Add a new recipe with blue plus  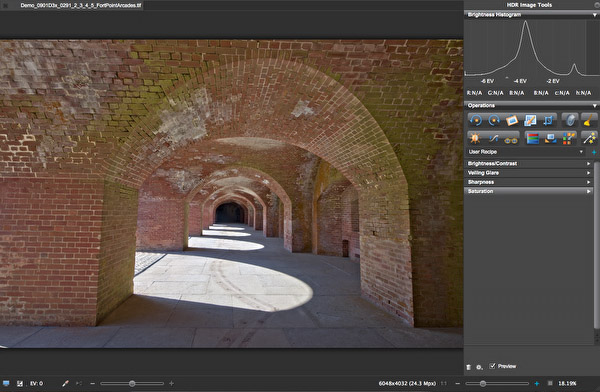[594, 152]
